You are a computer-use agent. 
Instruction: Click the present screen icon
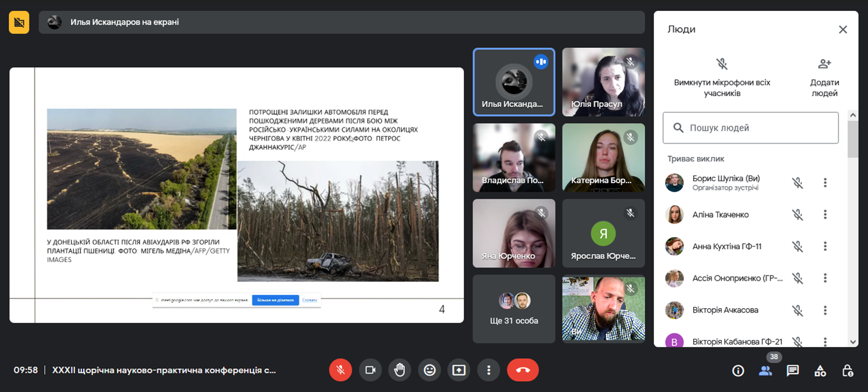[x=459, y=370]
